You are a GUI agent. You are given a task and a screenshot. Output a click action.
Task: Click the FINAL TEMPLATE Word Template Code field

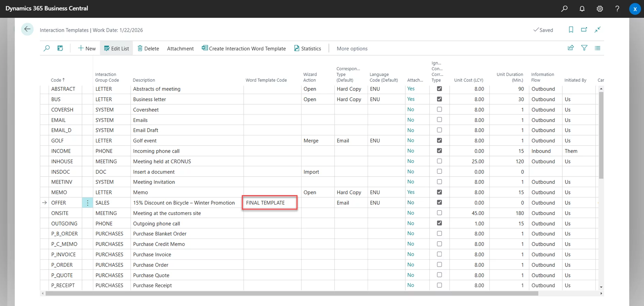[x=269, y=203]
